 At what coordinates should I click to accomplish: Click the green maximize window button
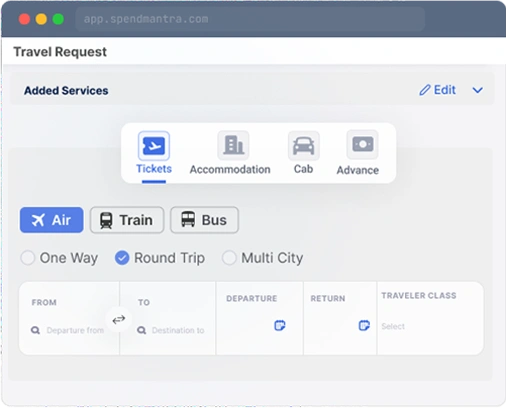click(x=58, y=19)
